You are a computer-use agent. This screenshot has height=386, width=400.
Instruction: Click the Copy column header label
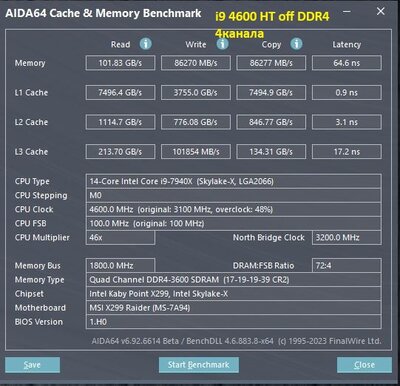[271, 45]
